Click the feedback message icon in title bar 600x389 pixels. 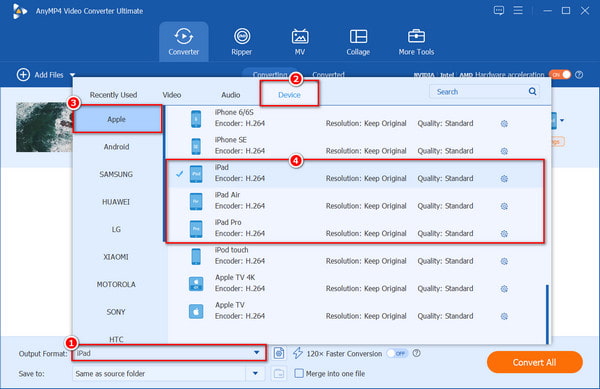click(499, 10)
